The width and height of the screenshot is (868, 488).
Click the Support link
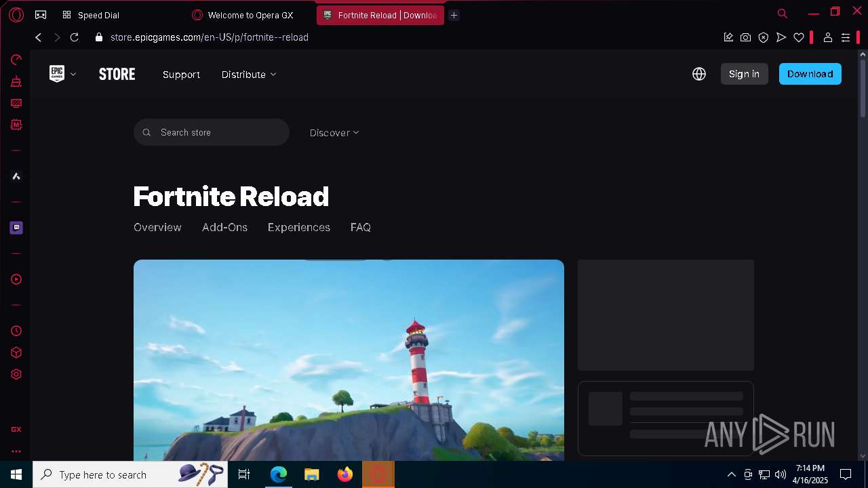tap(181, 75)
